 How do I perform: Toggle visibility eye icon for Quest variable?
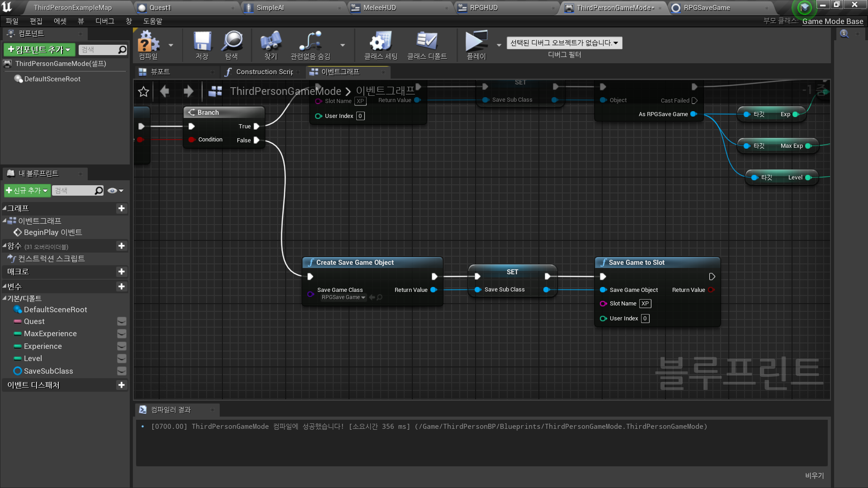pyautogui.click(x=122, y=322)
